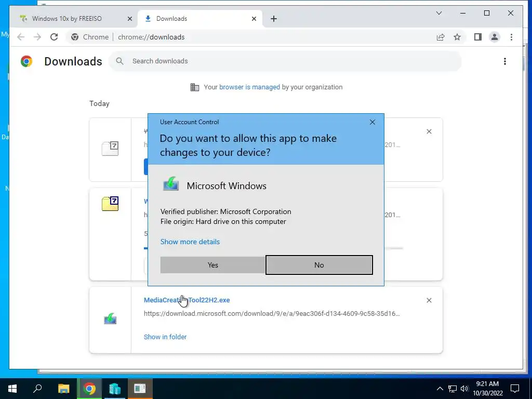Toggle the Chrome side panel
The width and height of the screenshot is (532, 399).
click(x=478, y=37)
